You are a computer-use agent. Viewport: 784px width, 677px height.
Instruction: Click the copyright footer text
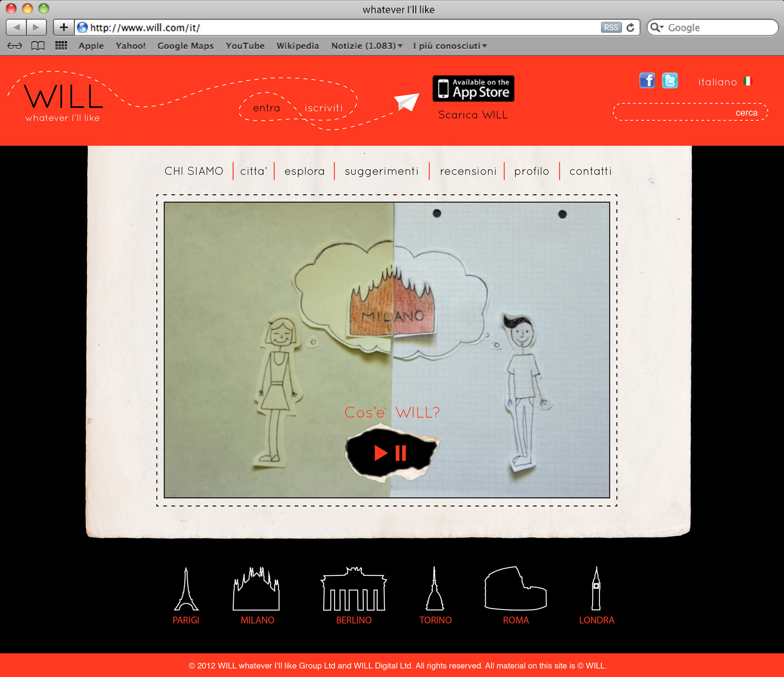point(398,666)
